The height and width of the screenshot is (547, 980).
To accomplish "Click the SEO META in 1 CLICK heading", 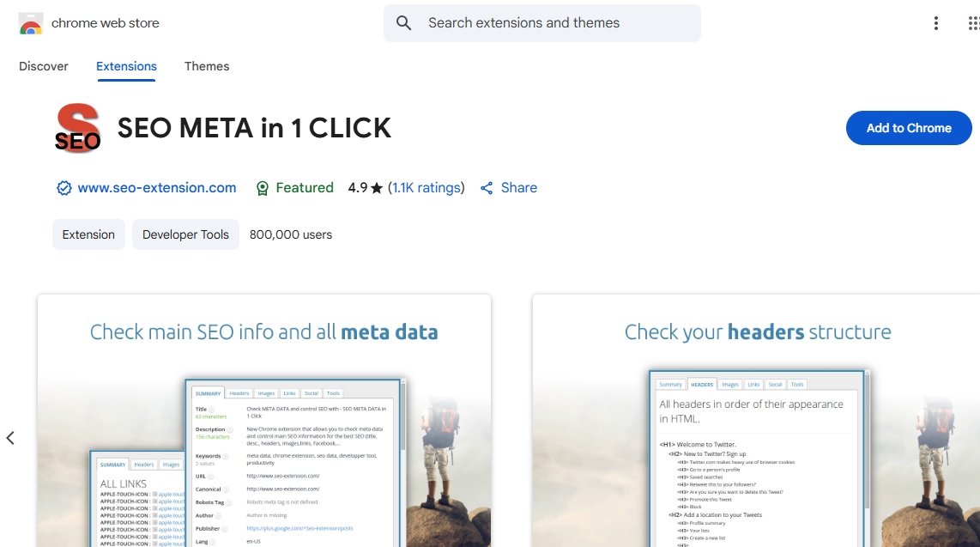I will pos(254,128).
